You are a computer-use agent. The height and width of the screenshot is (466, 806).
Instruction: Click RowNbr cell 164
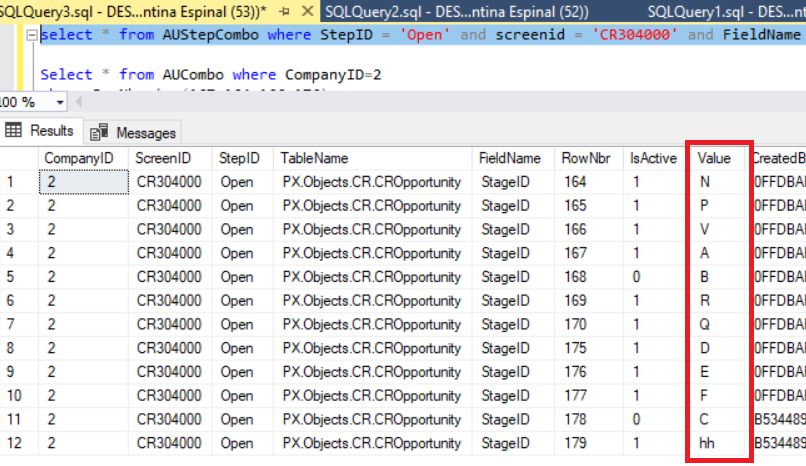click(x=589, y=182)
